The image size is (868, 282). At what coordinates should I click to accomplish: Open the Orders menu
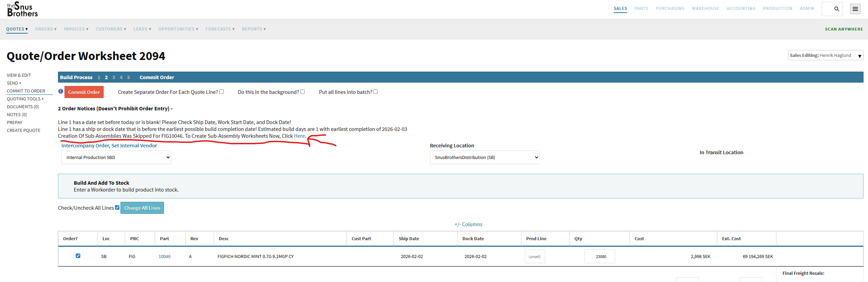click(46, 29)
